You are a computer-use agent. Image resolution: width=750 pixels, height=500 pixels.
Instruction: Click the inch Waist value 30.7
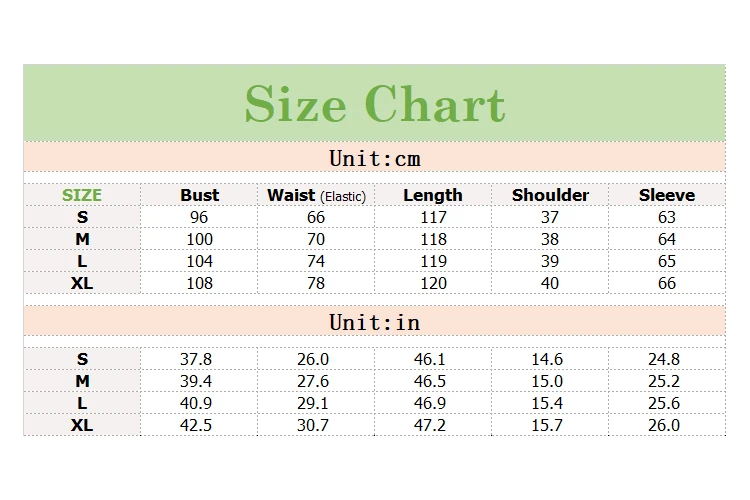pyautogui.click(x=313, y=425)
